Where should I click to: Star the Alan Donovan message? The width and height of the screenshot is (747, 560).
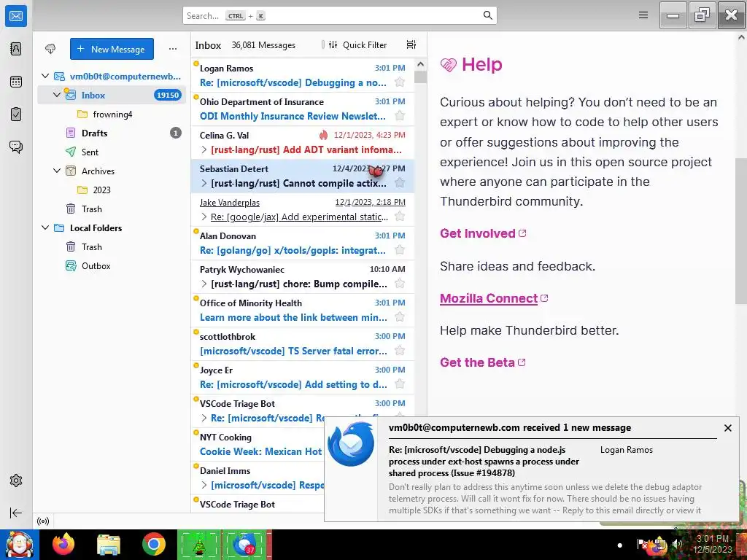(x=400, y=250)
